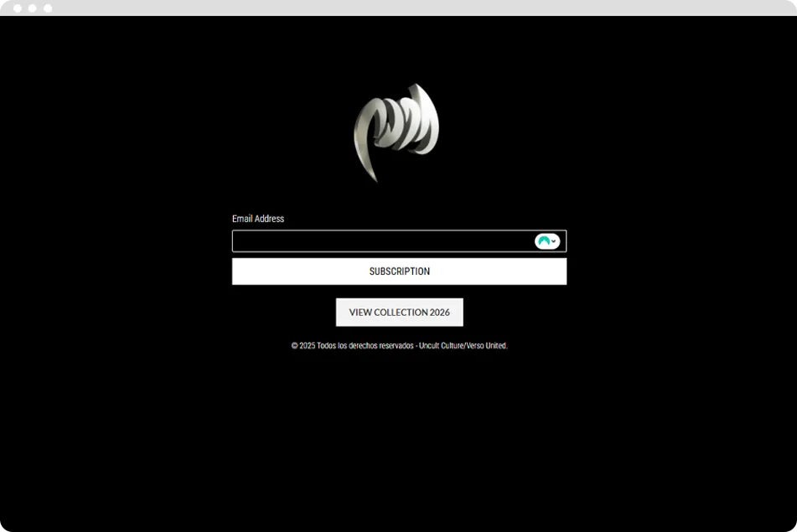Image resolution: width=797 pixels, height=532 pixels.
Task: Select the Uncult Culture/Verso United footer text
Action: pyautogui.click(x=463, y=346)
